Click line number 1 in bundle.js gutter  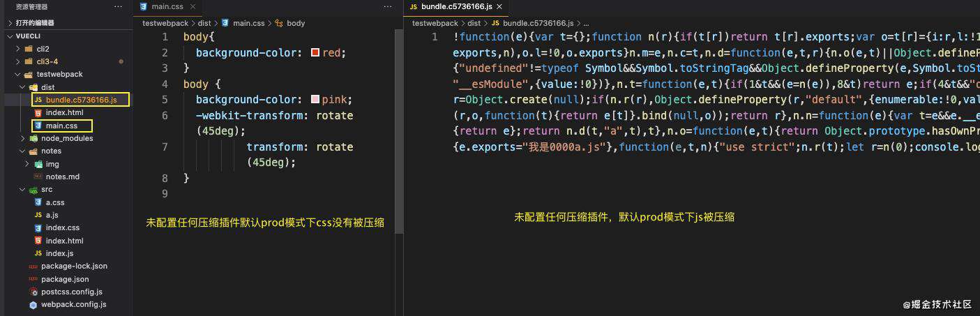[x=435, y=36]
